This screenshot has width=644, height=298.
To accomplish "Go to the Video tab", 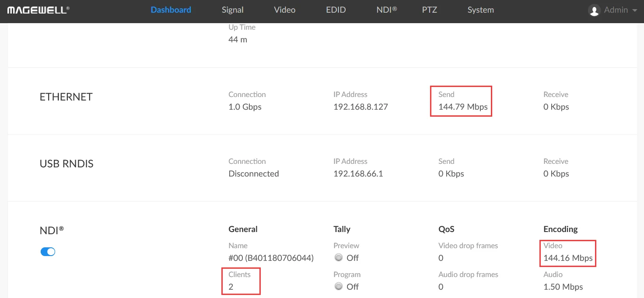I will click(x=284, y=10).
